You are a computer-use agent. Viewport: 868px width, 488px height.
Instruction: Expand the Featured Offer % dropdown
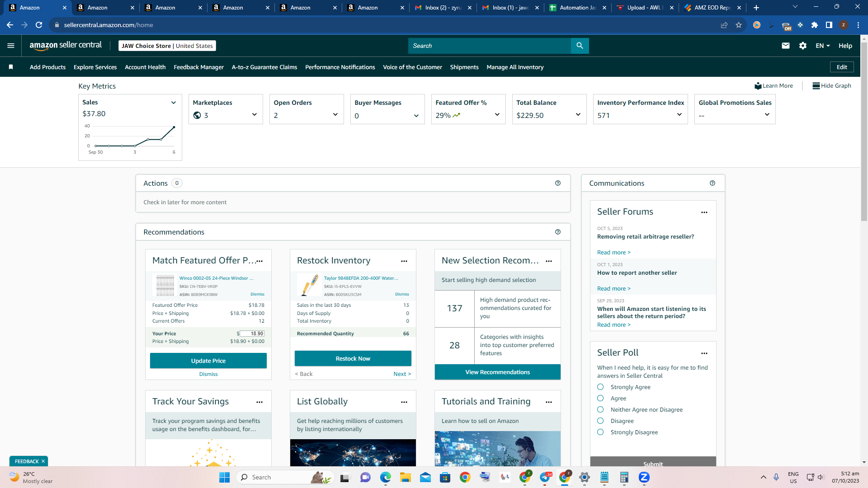pos(497,115)
